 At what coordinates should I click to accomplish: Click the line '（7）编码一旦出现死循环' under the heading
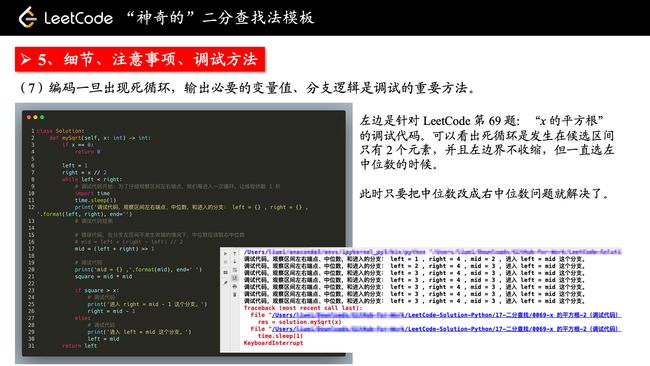click(x=248, y=88)
